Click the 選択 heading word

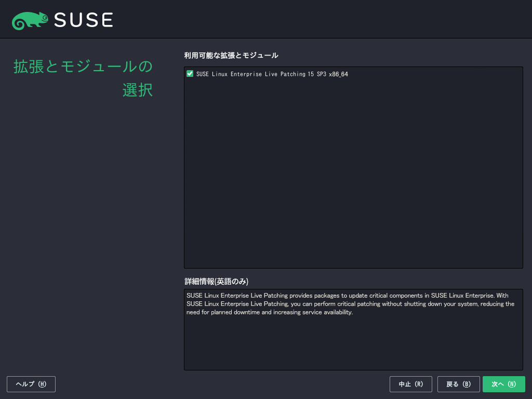click(138, 90)
